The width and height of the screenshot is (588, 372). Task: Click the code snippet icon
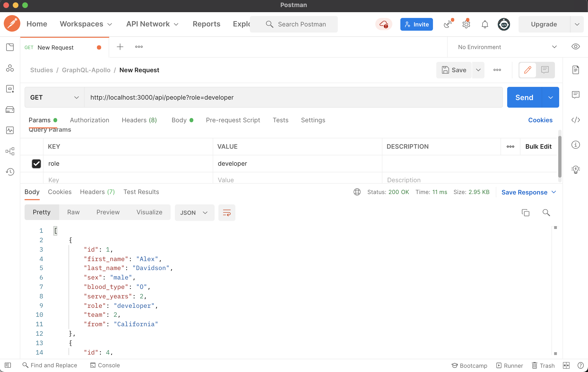[x=575, y=120]
